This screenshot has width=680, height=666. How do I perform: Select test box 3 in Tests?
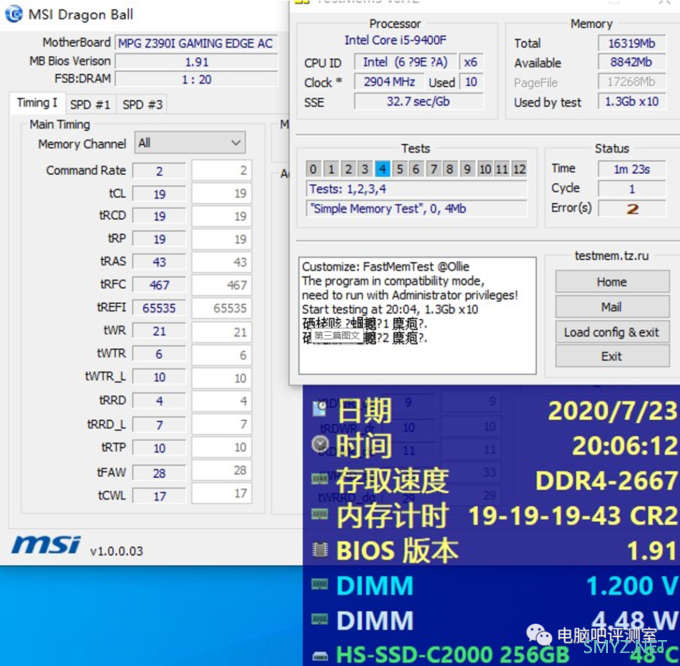click(x=365, y=169)
